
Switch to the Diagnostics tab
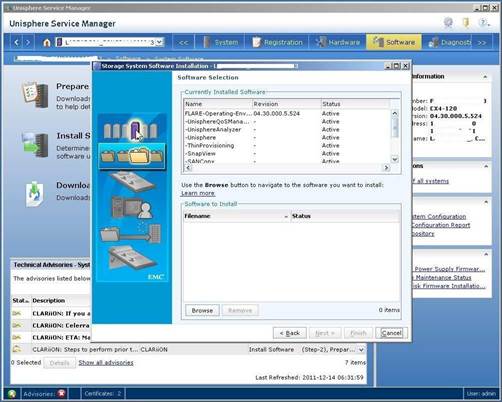449,42
